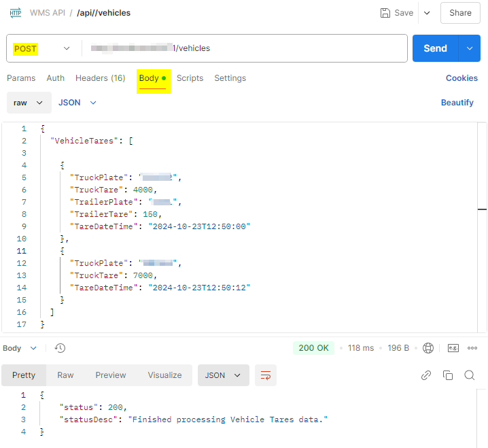Click the TruckTare value 4000
Viewport: 488px width, 448px height.
(143, 190)
